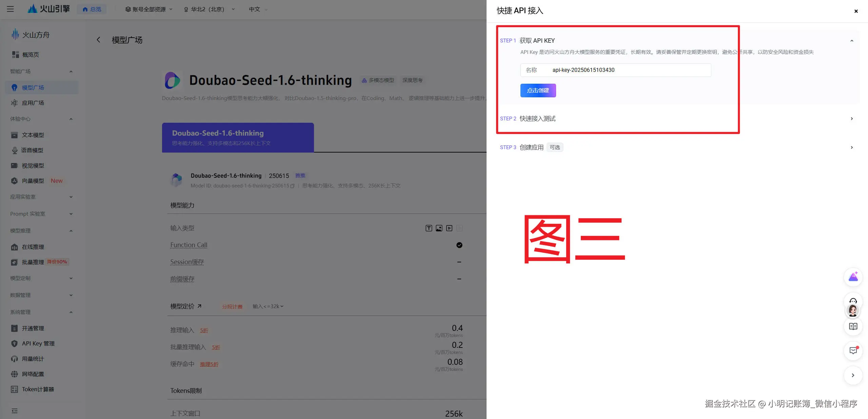Click the back arrow beside 模型广场
The width and height of the screenshot is (868, 419).
[98, 40]
